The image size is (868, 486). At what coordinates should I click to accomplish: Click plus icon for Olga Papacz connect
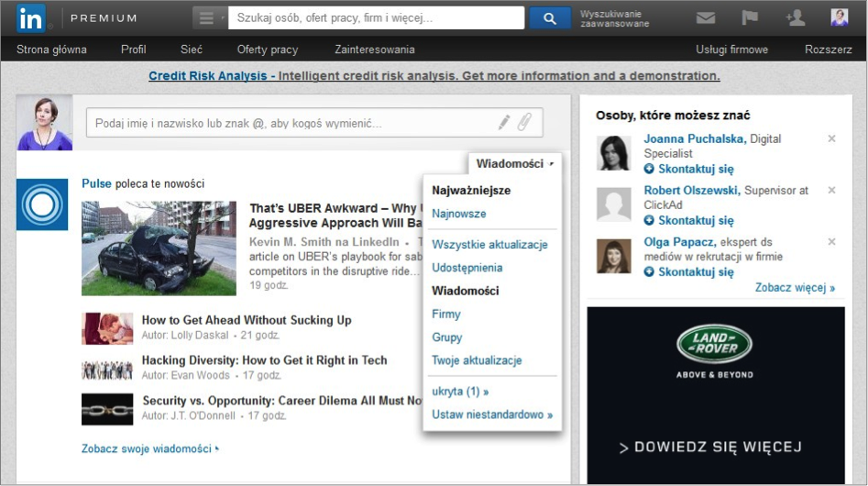(x=649, y=271)
